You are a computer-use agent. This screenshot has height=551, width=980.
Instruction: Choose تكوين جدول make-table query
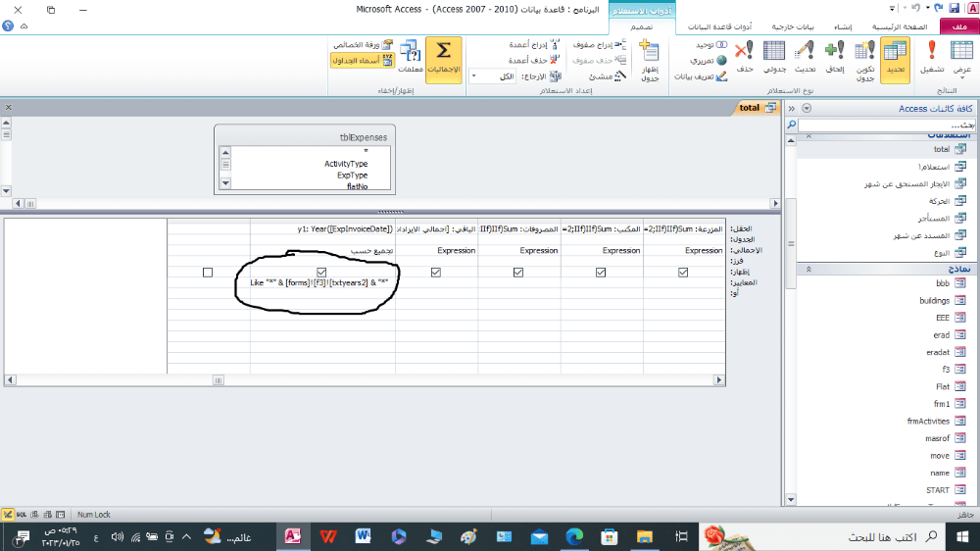pos(865,61)
